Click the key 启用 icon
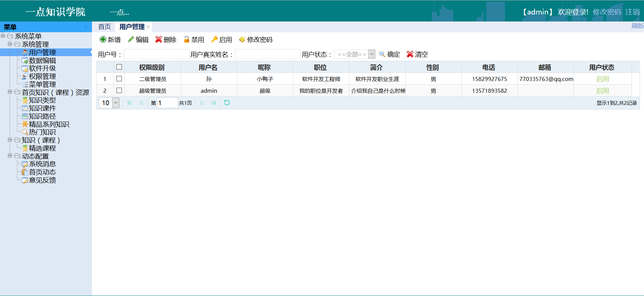 click(214, 40)
